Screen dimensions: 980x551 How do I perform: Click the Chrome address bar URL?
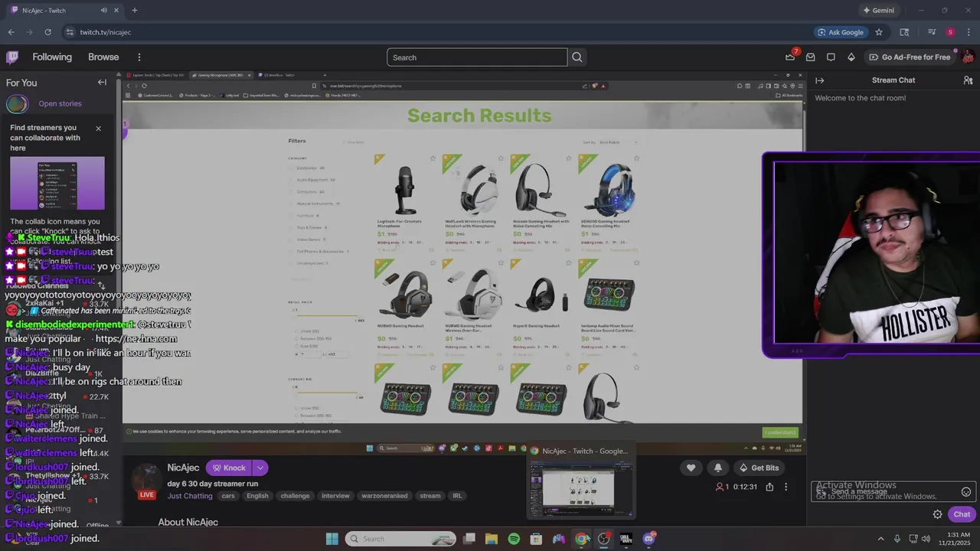point(105,32)
